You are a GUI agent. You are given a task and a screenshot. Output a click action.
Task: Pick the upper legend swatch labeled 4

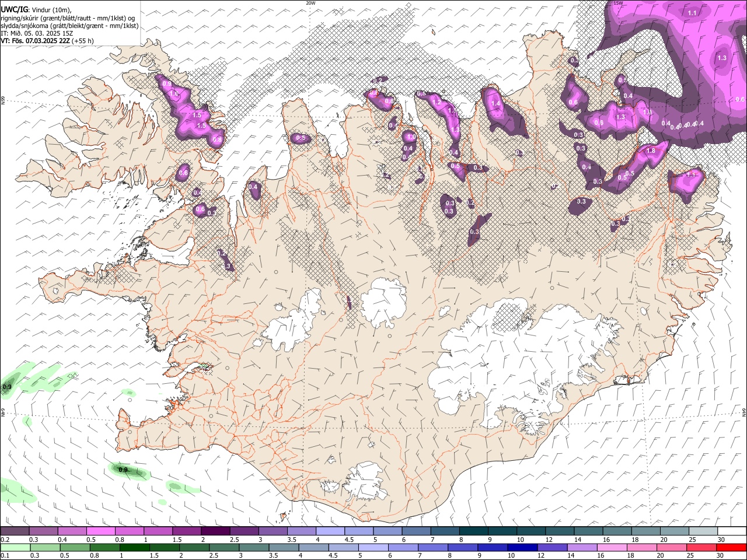pyautogui.click(x=330, y=531)
